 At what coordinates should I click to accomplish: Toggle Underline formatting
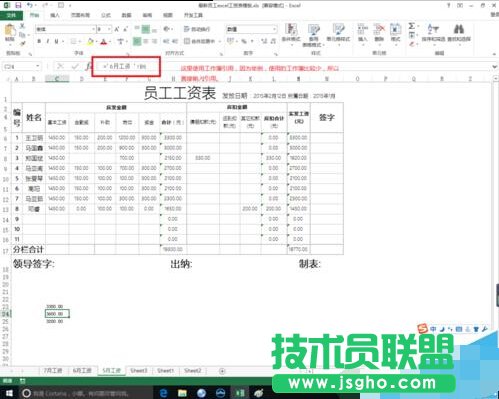[56, 41]
